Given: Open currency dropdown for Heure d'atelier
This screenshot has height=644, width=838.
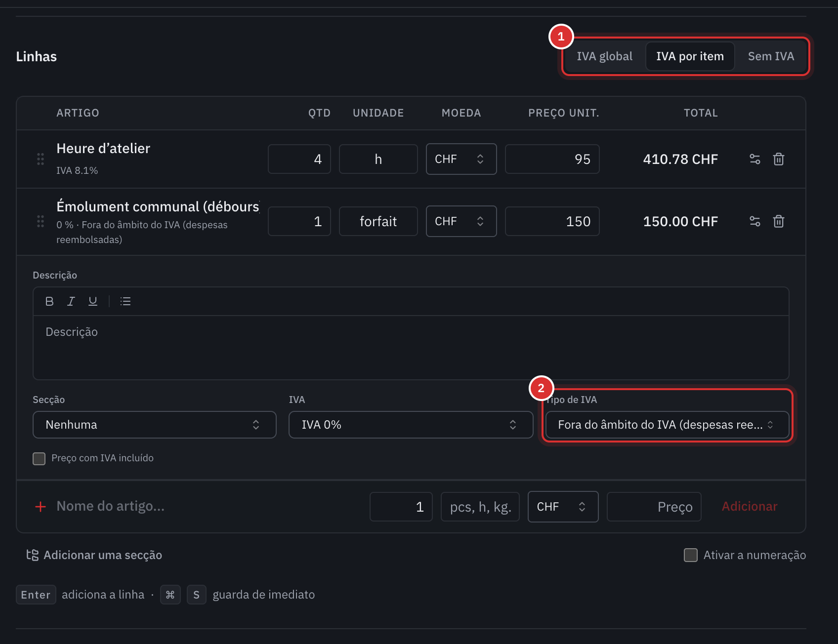Looking at the screenshot, I should pos(461,159).
